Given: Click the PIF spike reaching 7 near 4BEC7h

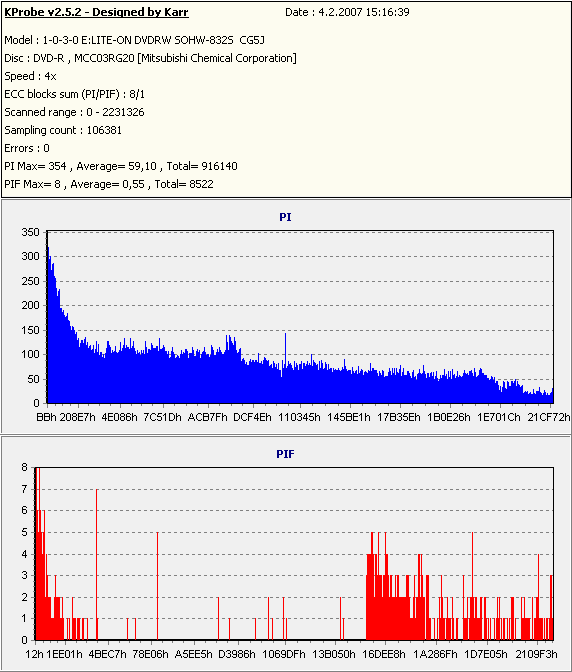Looking at the screenshot, I should 97,564.
